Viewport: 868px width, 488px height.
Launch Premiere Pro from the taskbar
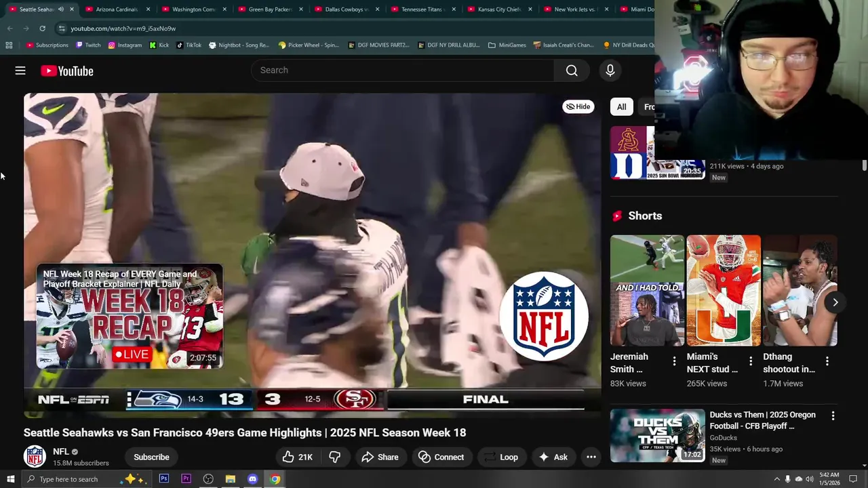click(x=186, y=479)
